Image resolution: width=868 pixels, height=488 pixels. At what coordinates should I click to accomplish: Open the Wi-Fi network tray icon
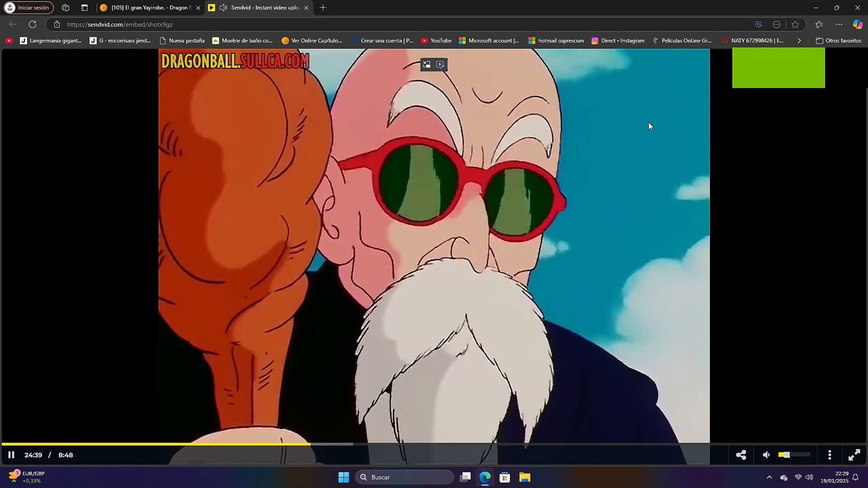798,477
